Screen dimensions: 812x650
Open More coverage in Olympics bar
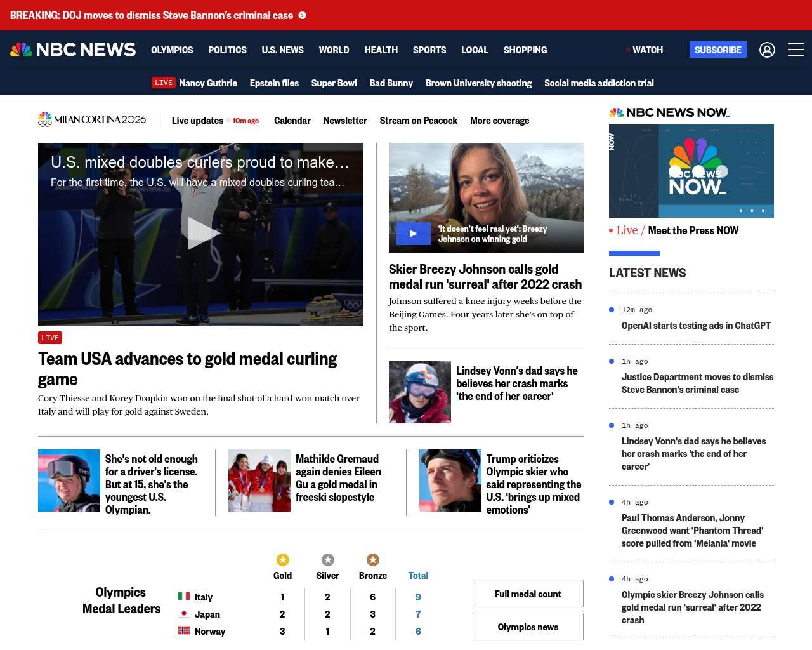[499, 121]
